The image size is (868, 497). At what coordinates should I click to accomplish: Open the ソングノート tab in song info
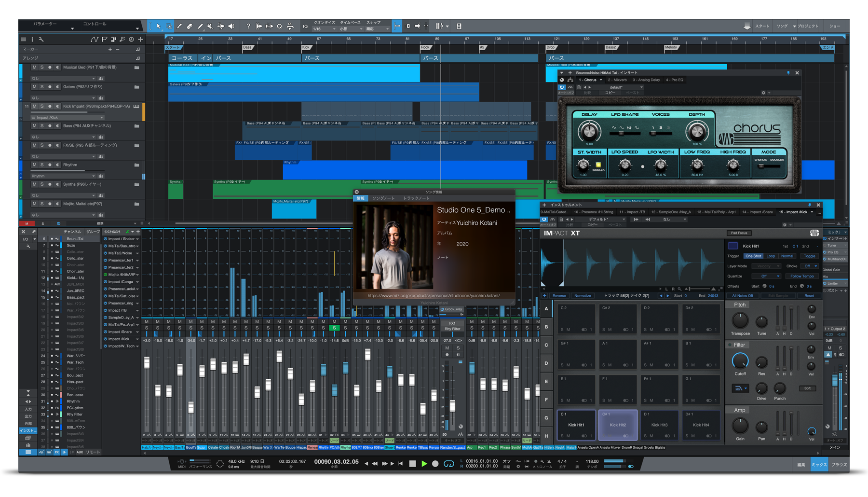[x=383, y=198]
